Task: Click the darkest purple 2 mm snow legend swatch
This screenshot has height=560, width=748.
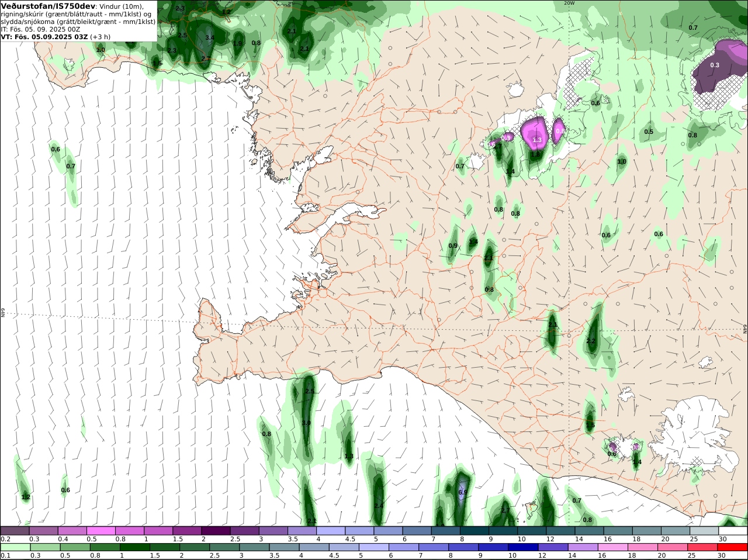Action: coord(216,531)
